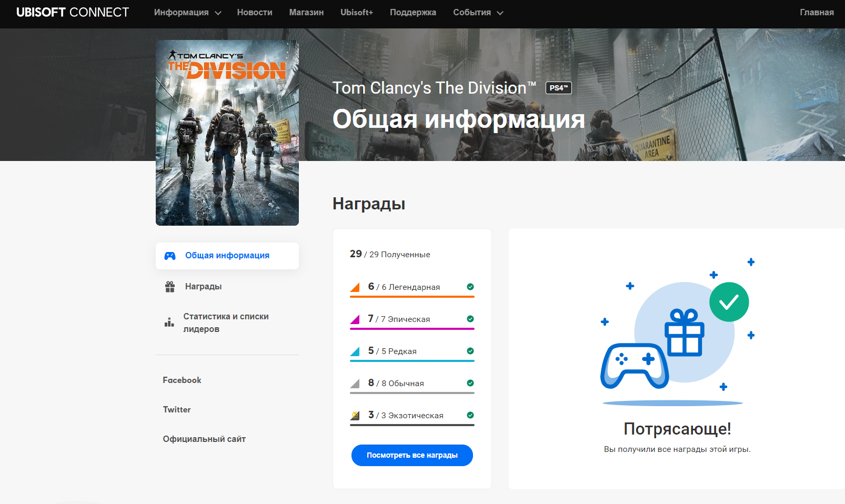Screen dimensions: 845x504
Task: Open the Facebook link
Action: click(182, 380)
